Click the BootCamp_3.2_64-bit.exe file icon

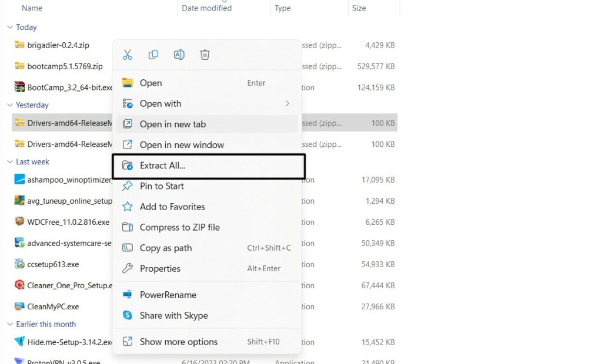(x=19, y=87)
